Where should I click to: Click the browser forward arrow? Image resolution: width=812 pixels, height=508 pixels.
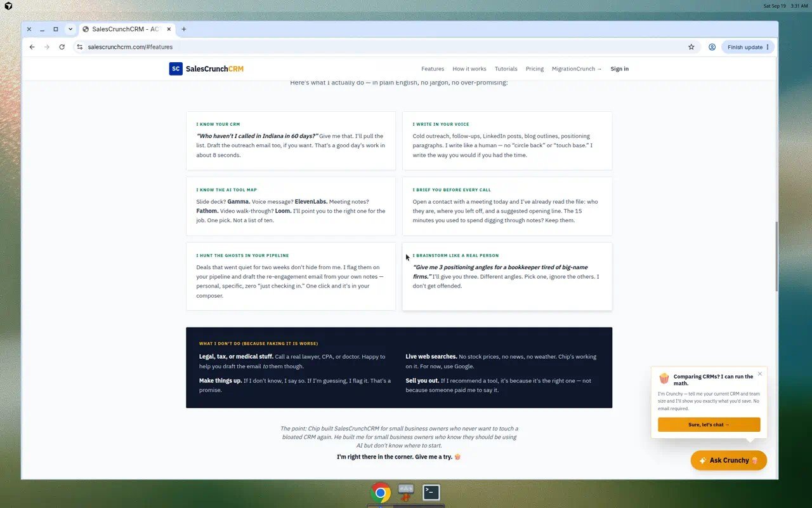tap(47, 47)
